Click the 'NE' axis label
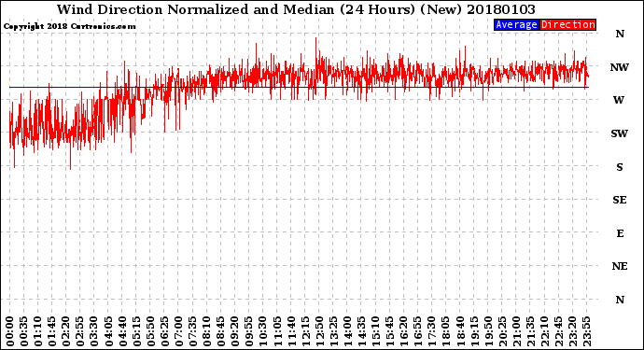Screen dimensions: 644x350 [620, 267]
